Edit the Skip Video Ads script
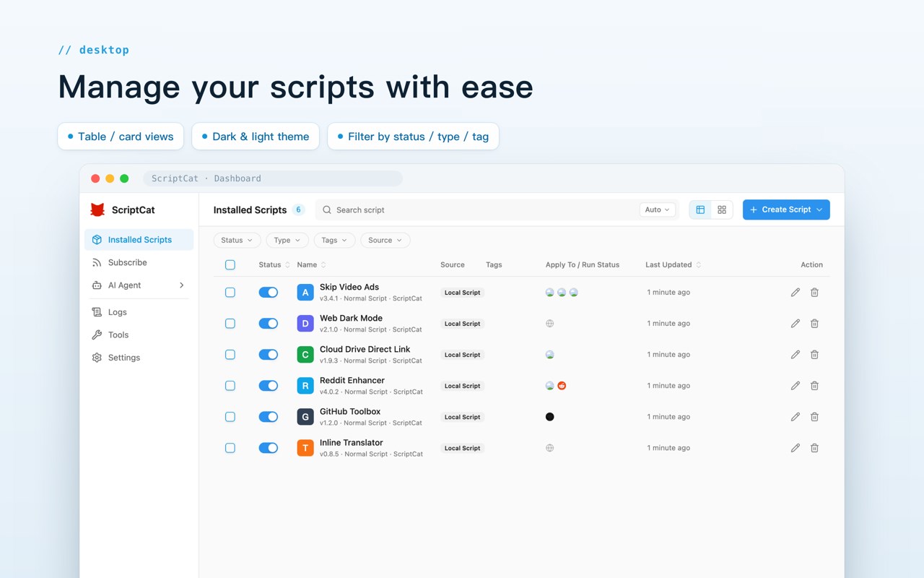 tap(795, 293)
